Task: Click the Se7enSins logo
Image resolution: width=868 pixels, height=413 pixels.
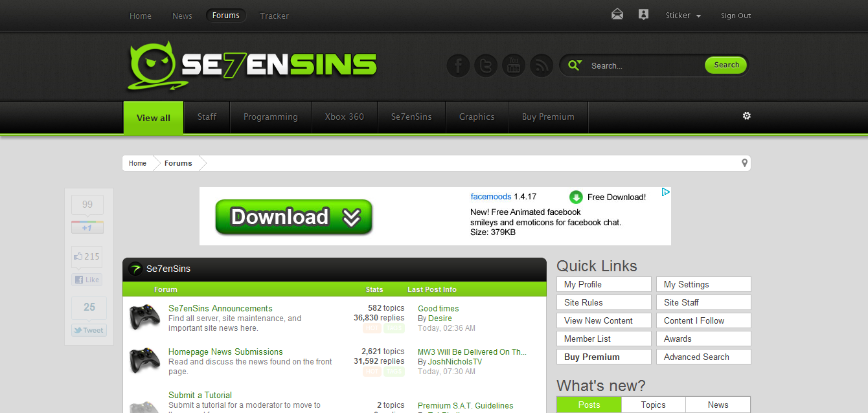Action: [x=252, y=65]
